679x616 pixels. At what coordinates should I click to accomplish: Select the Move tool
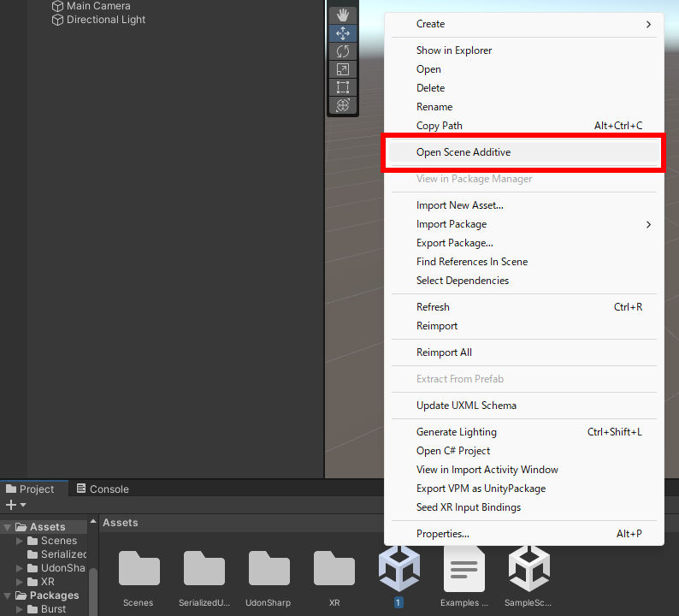[343, 33]
